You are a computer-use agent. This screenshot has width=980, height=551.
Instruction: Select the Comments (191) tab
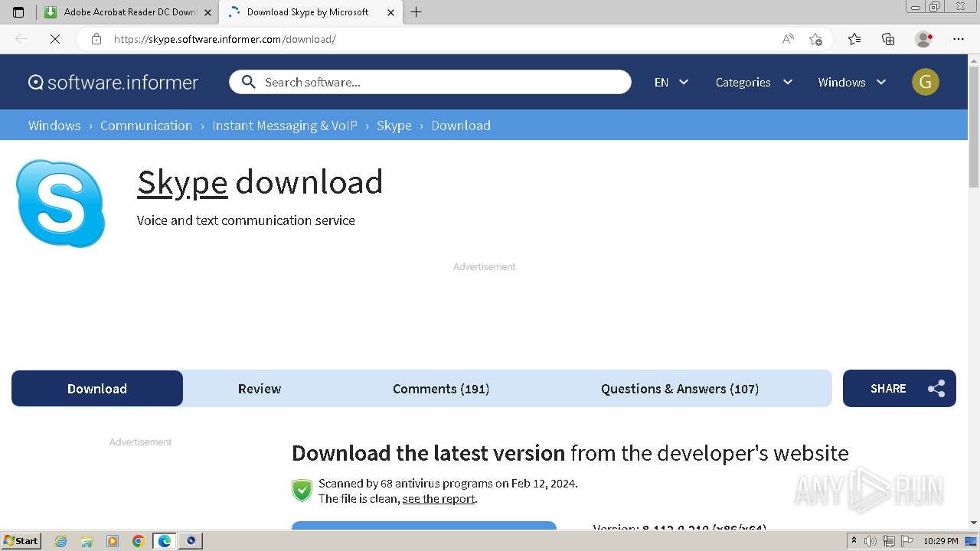click(x=441, y=389)
